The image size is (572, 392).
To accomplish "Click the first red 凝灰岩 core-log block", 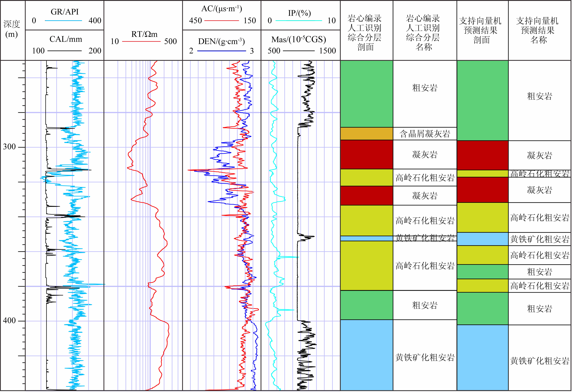I will coord(367,154).
